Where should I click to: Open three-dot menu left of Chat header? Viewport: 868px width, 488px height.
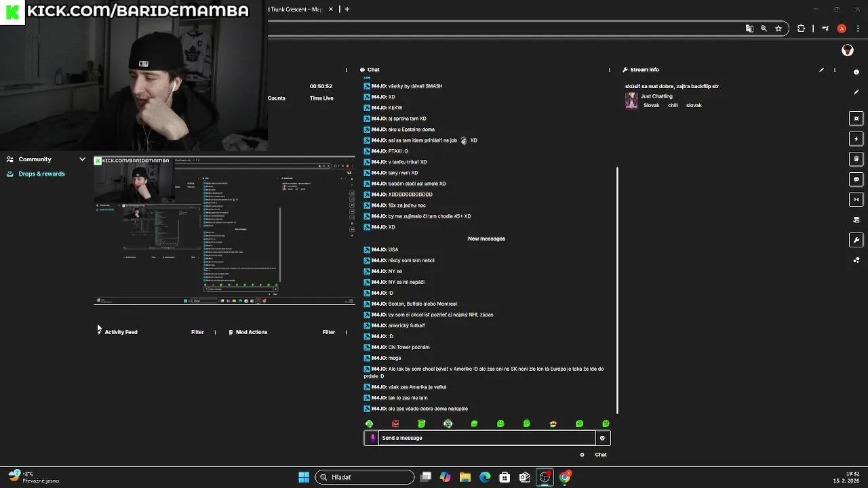347,70
